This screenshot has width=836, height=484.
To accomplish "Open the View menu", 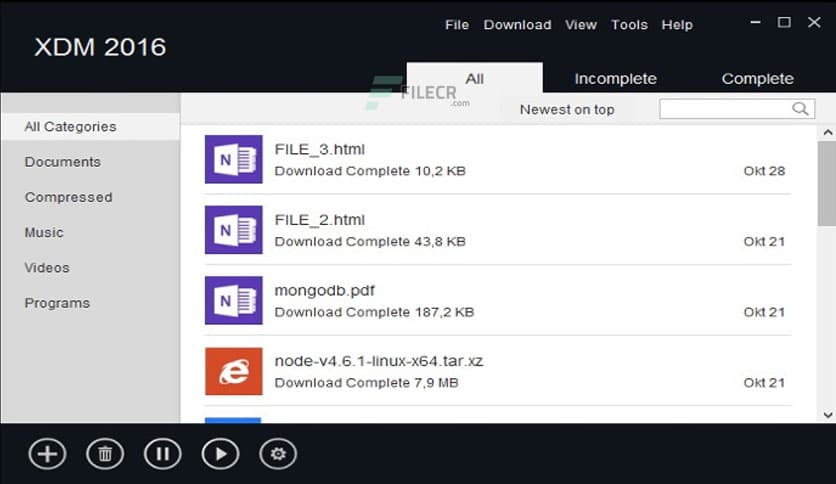I will pyautogui.click(x=581, y=25).
